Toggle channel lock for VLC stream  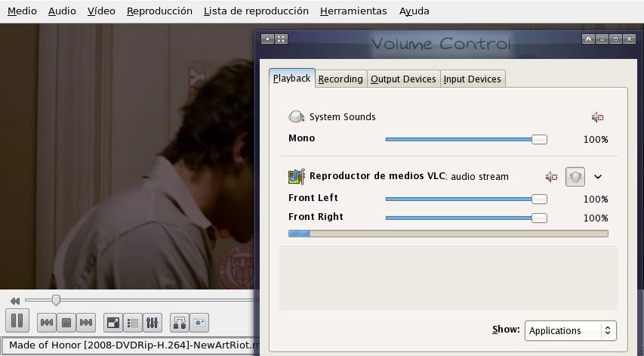pyautogui.click(x=575, y=177)
